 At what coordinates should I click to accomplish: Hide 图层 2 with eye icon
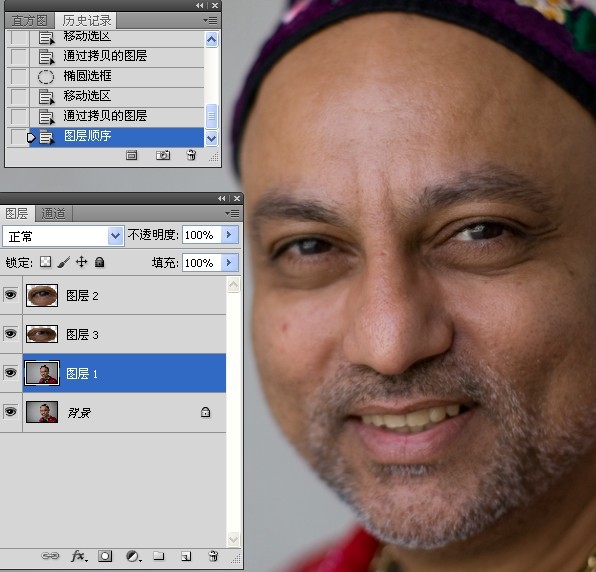click(11, 295)
